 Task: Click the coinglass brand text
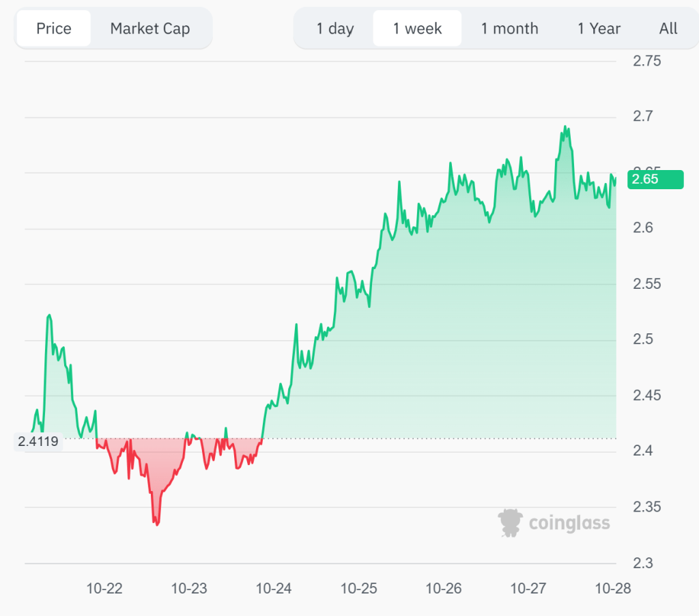pos(569,523)
